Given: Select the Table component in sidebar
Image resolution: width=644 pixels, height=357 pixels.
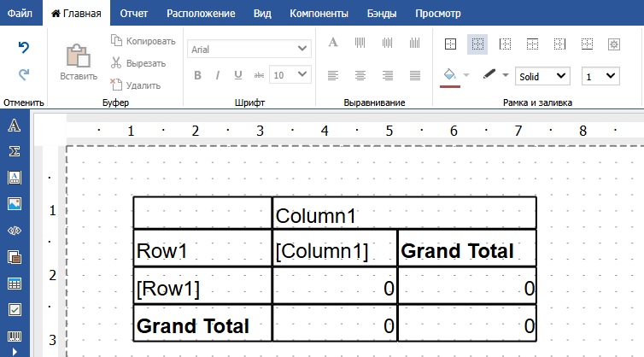Looking at the screenshot, I should 15,284.
